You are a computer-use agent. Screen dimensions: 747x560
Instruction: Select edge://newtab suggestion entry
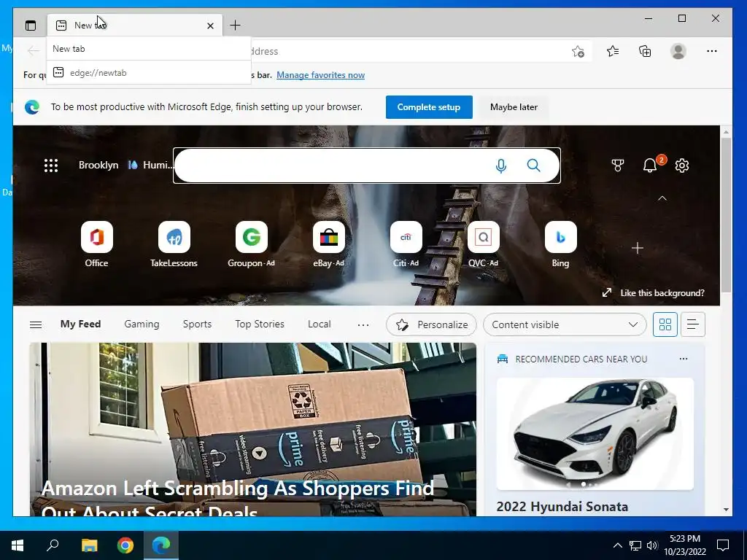[149, 73]
